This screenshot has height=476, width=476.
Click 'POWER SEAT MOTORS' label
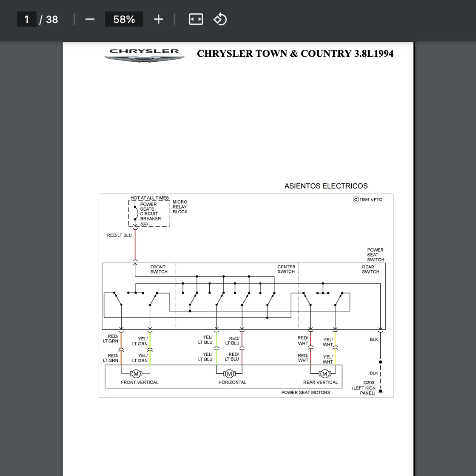pos(306,393)
